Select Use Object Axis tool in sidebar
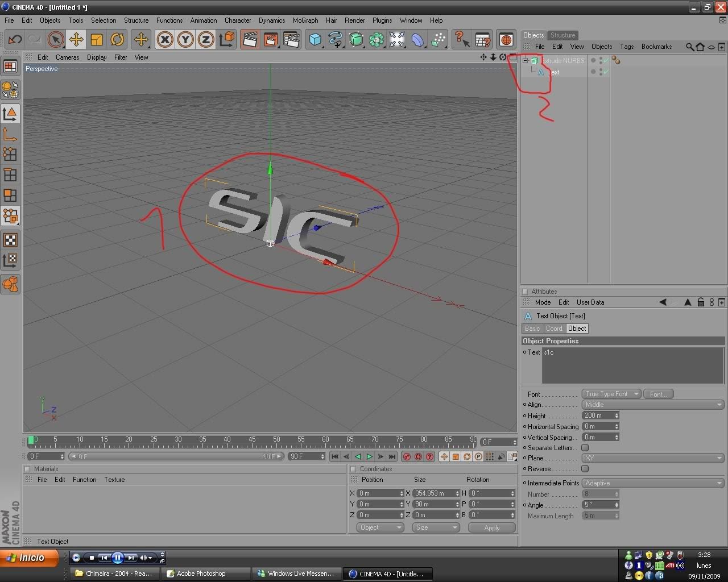 10,134
